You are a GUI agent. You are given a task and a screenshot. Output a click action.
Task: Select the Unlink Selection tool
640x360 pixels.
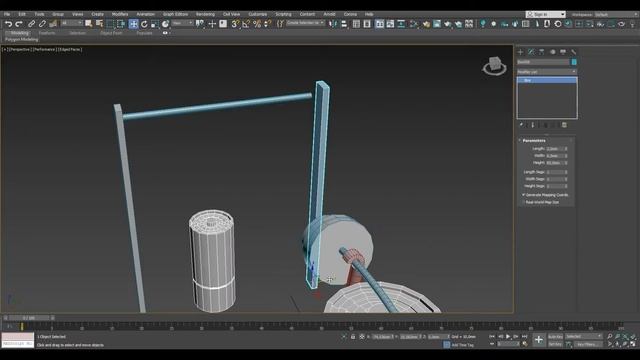point(42,24)
